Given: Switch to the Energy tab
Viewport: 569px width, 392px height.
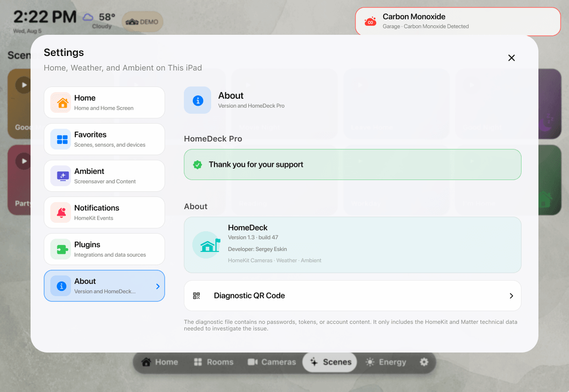Looking at the screenshot, I should 386,362.
